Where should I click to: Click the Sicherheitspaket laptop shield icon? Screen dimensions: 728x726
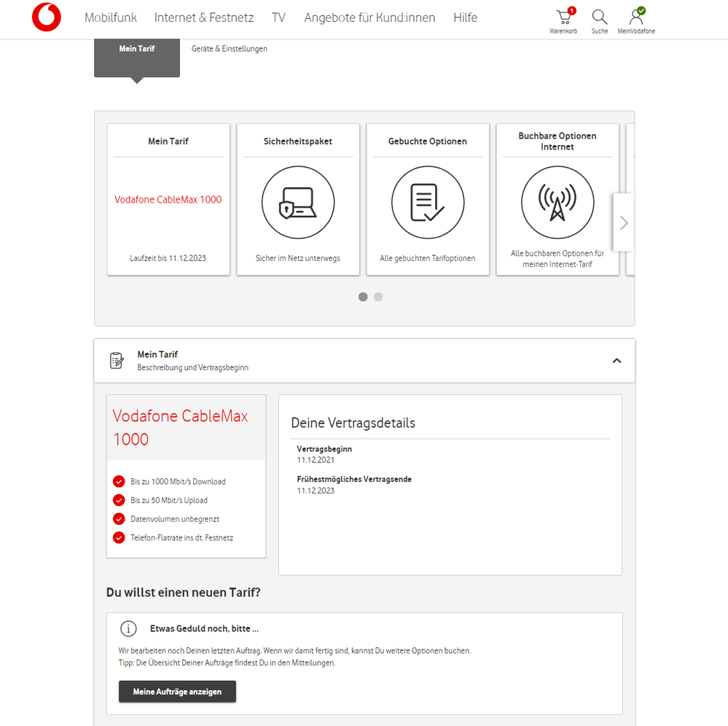click(x=298, y=203)
